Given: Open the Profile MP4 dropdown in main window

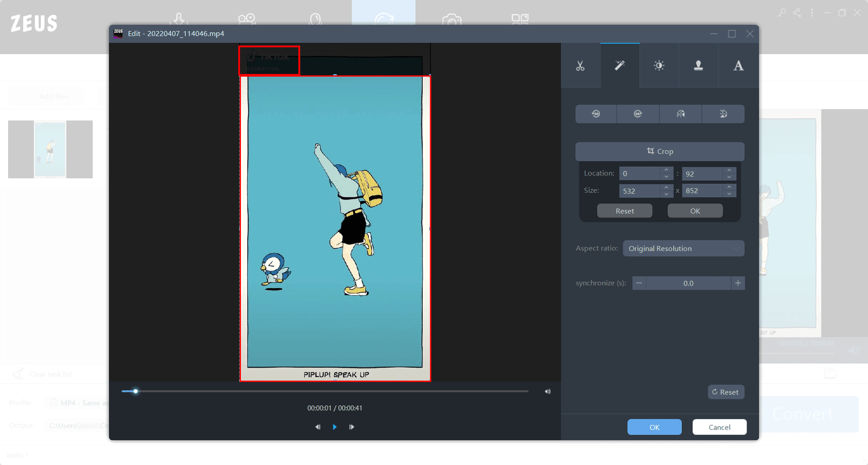Looking at the screenshot, I should pyautogui.click(x=78, y=403).
